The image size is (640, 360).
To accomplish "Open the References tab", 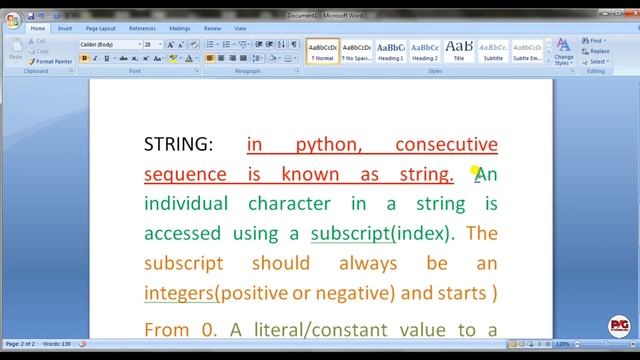I will tap(142, 29).
